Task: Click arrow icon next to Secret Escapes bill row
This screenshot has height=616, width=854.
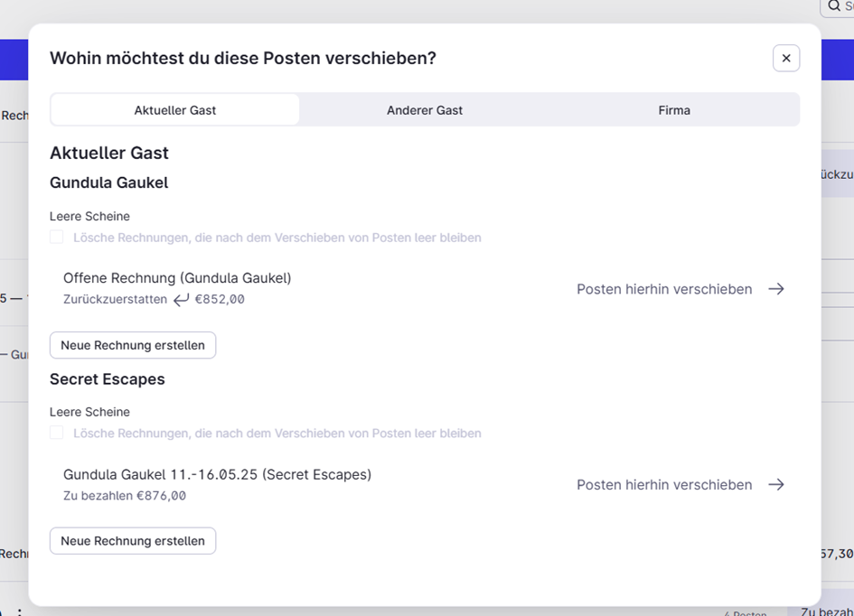Action: pyautogui.click(x=776, y=484)
